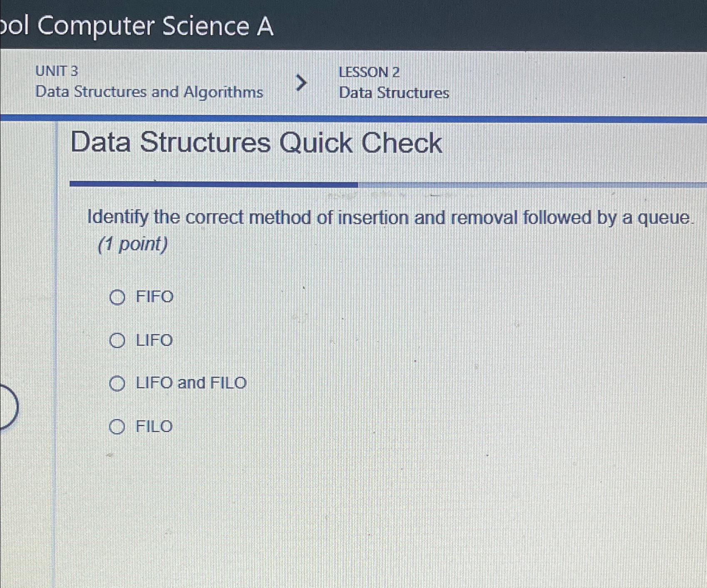
Task: Click the UNIT 3 breadcrumb label
Action: (56, 72)
